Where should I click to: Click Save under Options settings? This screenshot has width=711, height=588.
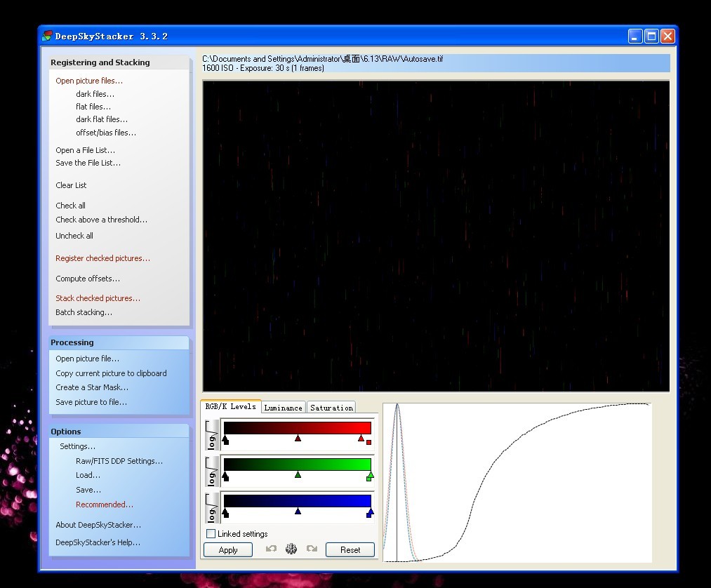(88, 490)
